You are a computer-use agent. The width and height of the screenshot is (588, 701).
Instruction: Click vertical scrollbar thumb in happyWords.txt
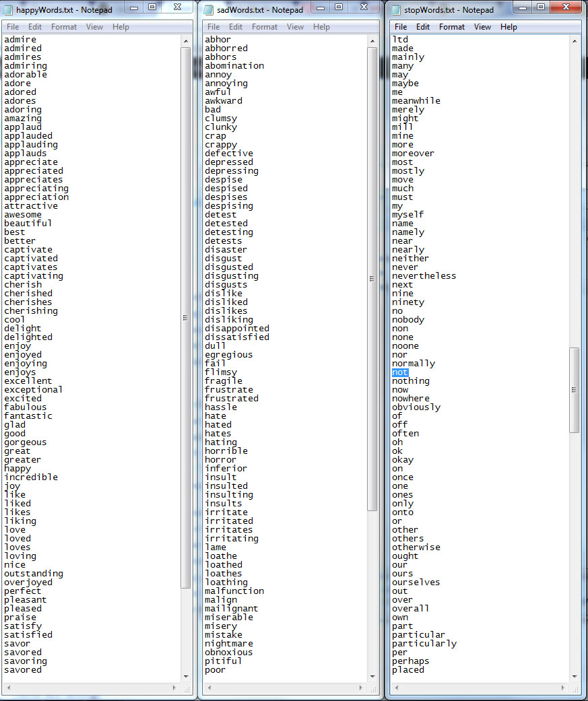186,317
